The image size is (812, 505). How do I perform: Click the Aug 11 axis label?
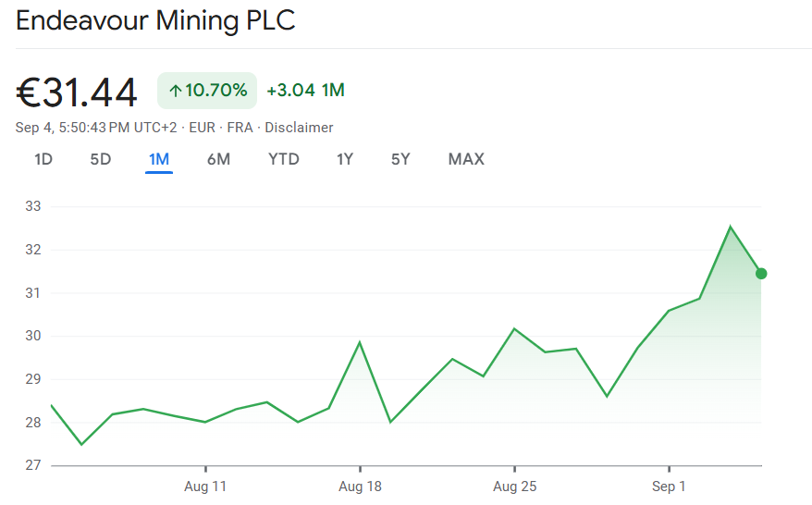click(x=205, y=486)
